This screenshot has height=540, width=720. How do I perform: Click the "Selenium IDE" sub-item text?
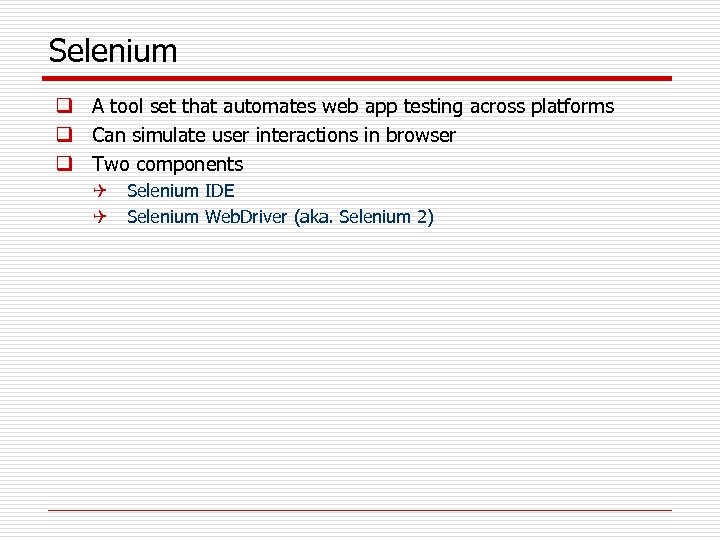point(181,190)
